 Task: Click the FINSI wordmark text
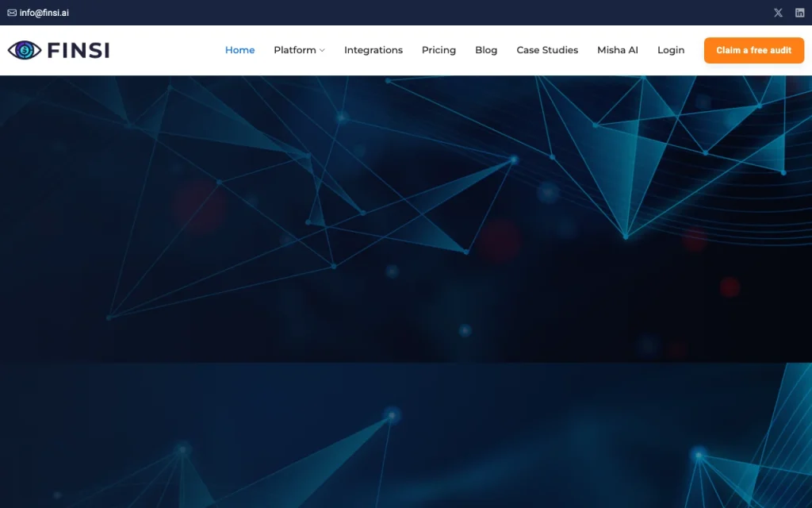coord(79,50)
